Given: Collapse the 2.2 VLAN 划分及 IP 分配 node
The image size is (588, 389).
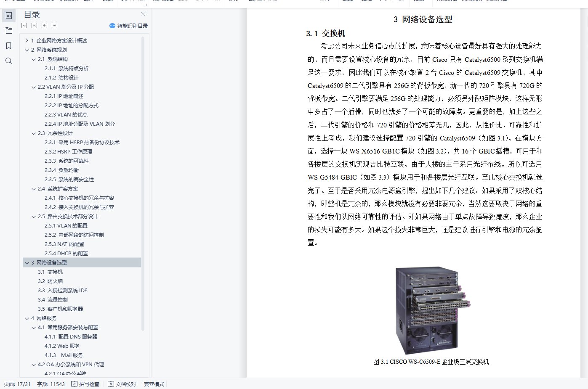Looking at the screenshot, I should coord(34,87).
